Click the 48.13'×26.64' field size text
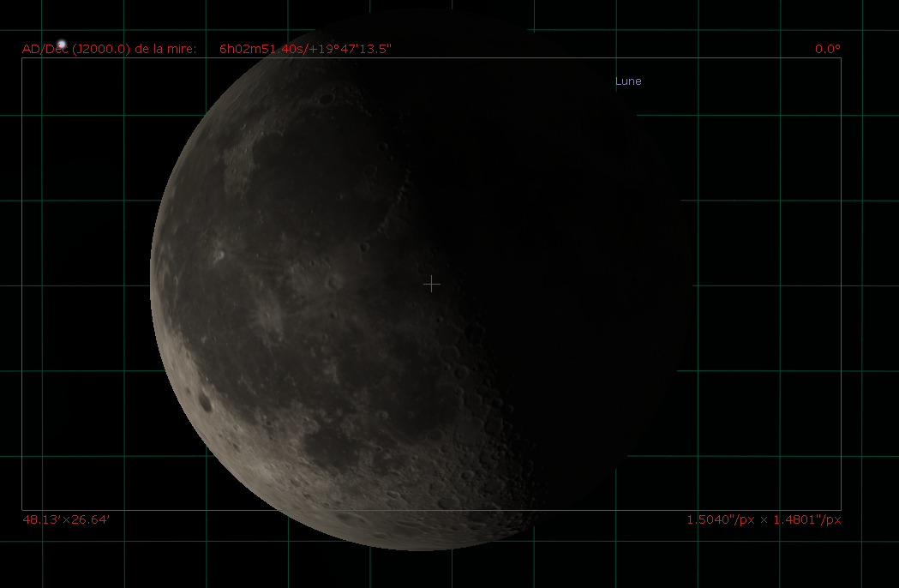The image size is (899, 588). click(x=65, y=519)
